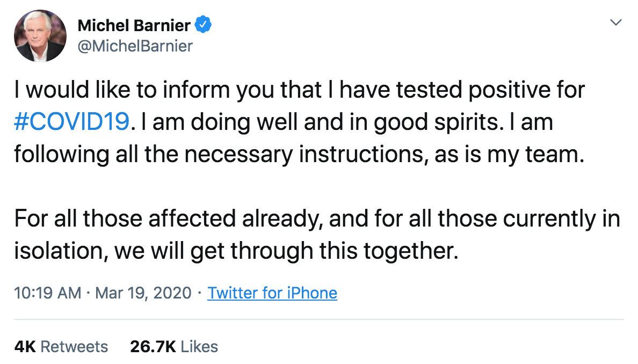Open the Twitter for iPhone link
Viewport: 638px width, 364px height.
click(x=272, y=293)
